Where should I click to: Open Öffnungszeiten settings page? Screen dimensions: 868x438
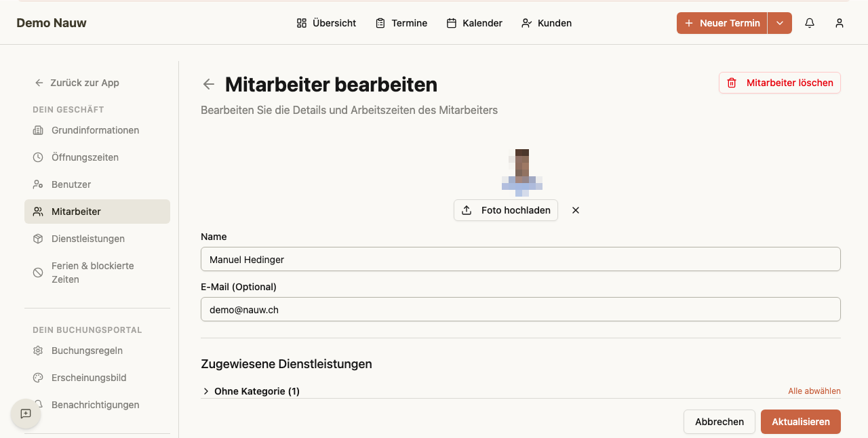tap(97, 157)
